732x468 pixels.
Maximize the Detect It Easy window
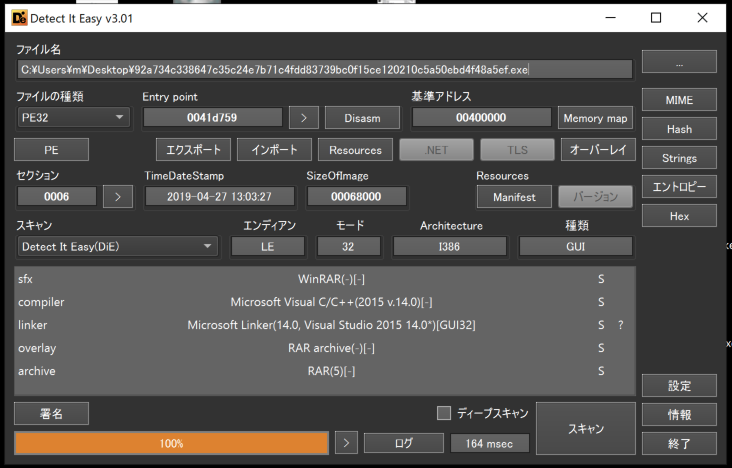coord(656,18)
